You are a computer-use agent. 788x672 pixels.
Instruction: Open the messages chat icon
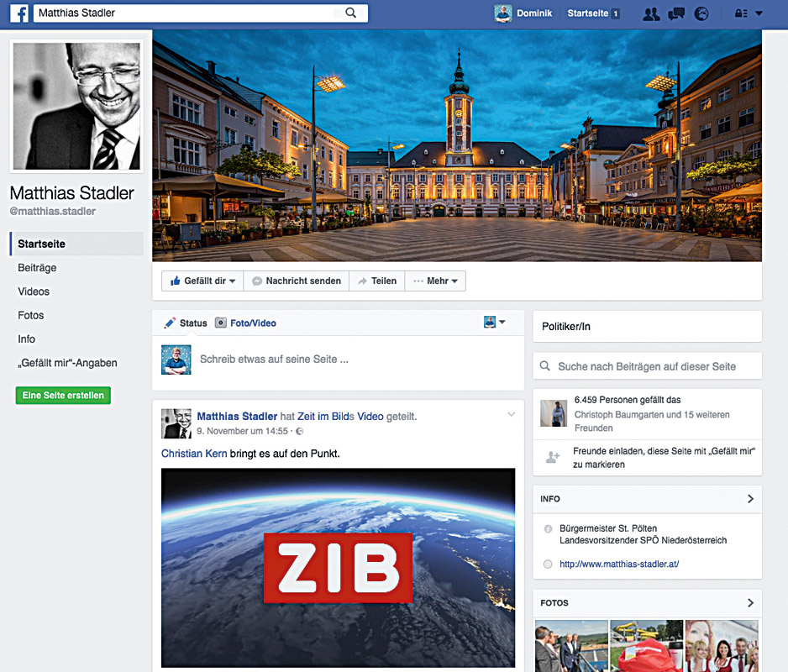pyautogui.click(x=676, y=13)
